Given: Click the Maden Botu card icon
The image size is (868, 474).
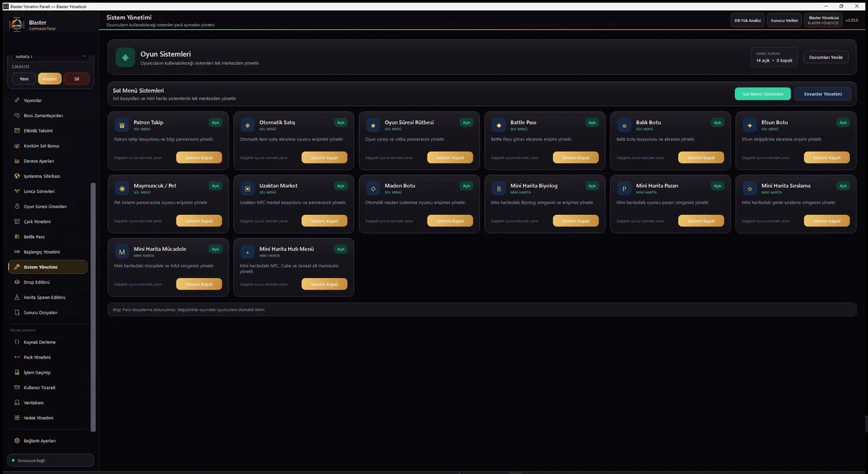Looking at the screenshot, I should (373, 189).
